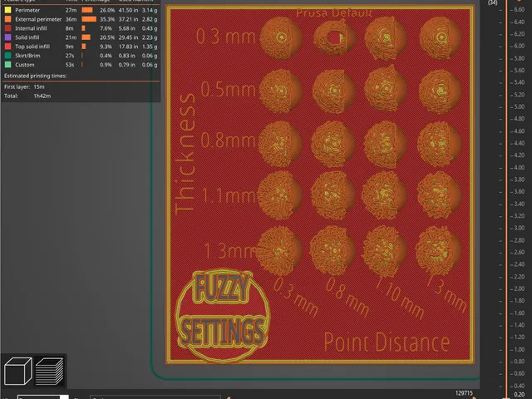Jump to the 2.00 height tick
This screenshot has width=532, height=399.
click(519, 288)
